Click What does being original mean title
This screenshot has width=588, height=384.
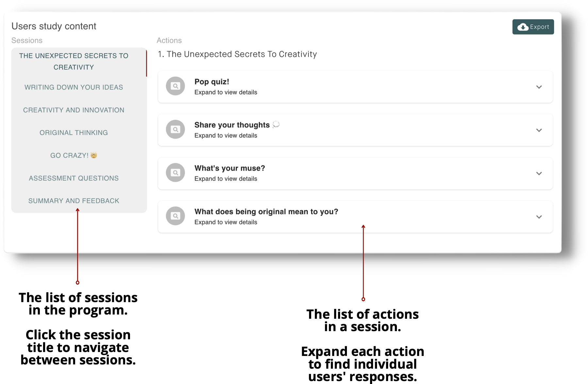pyautogui.click(x=266, y=212)
